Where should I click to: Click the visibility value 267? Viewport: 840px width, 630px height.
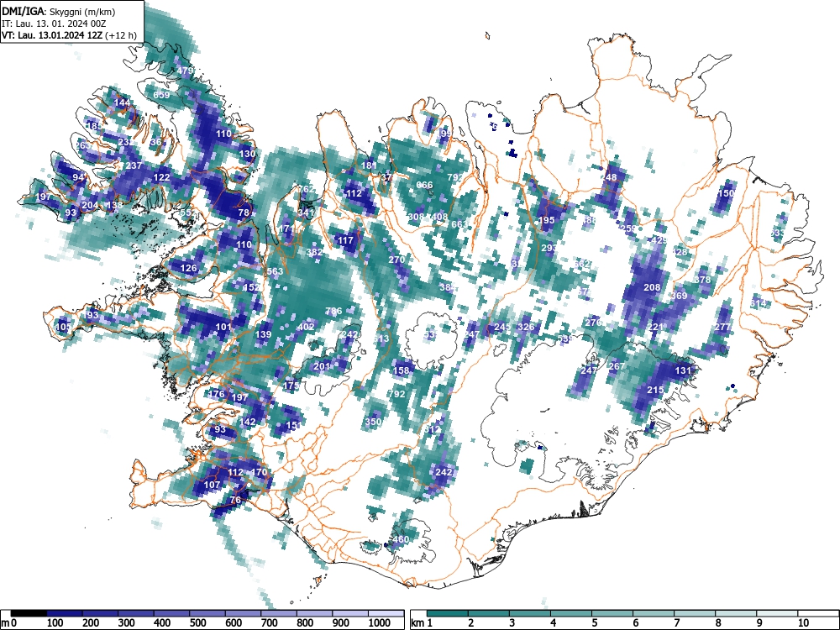(x=617, y=366)
